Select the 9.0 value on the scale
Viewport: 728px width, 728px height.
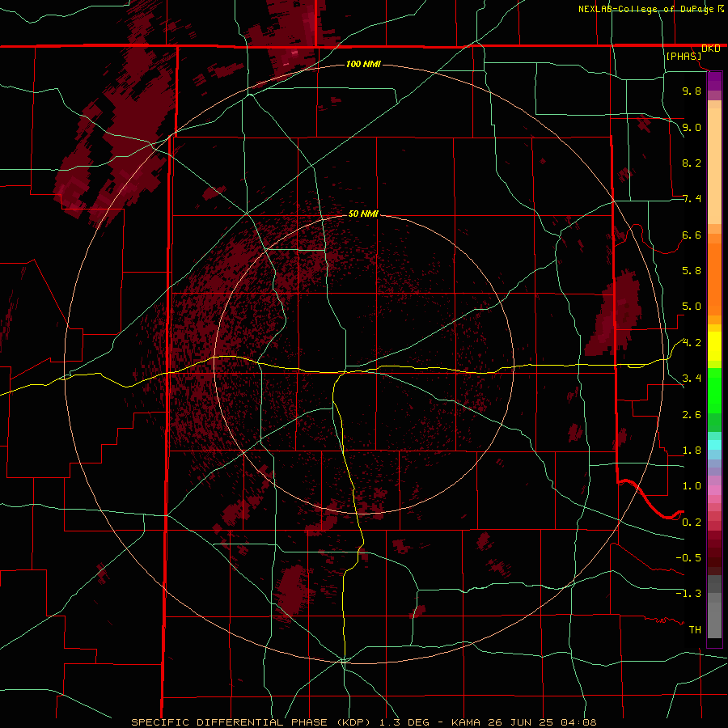point(692,127)
